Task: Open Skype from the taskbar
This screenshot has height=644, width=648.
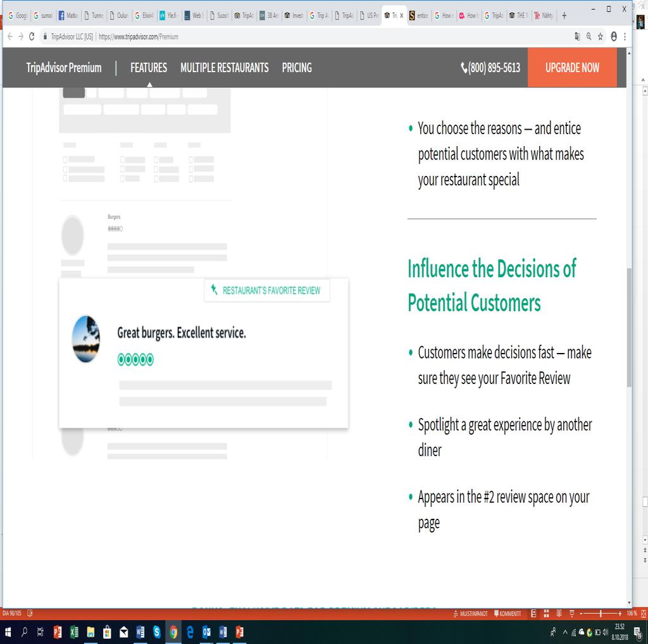Action: pyautogui.click(x=157, y=632)
